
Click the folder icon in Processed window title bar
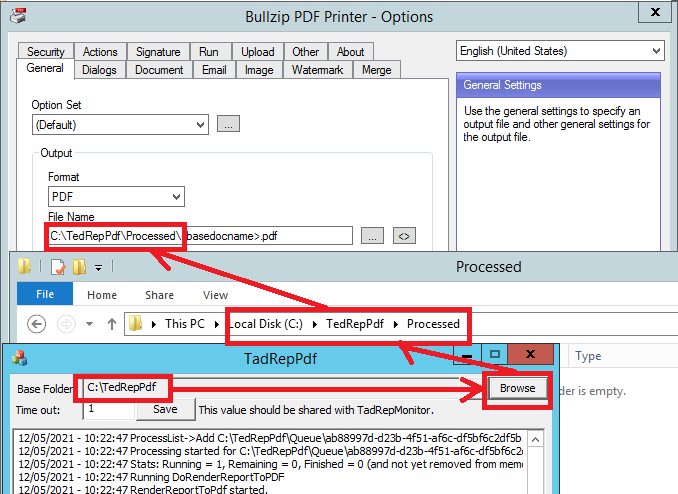(x=24, y=266)
